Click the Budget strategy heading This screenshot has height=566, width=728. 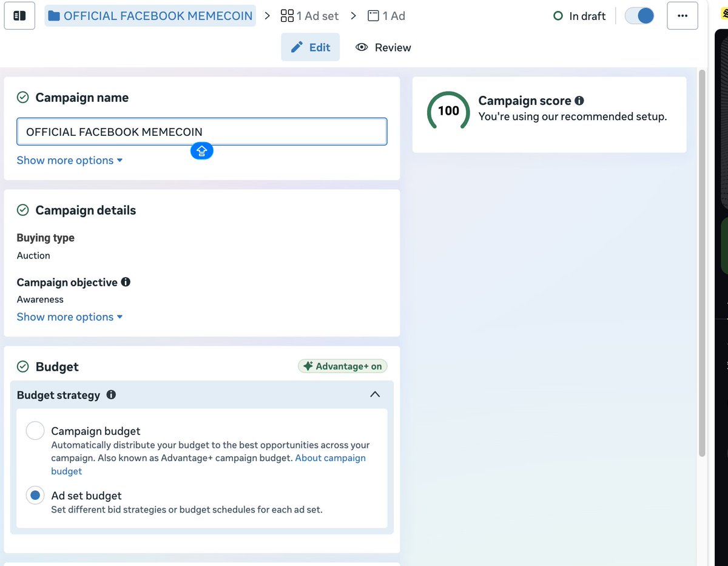point(58,395)
